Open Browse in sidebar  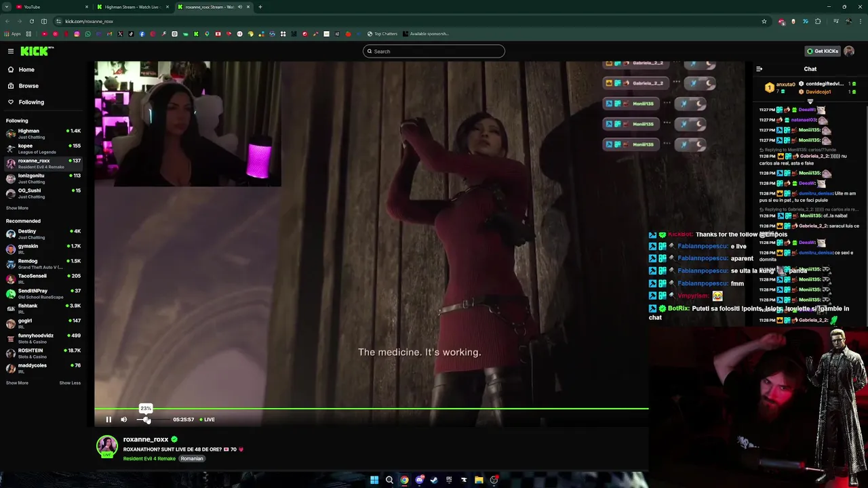tap(28, 85)
